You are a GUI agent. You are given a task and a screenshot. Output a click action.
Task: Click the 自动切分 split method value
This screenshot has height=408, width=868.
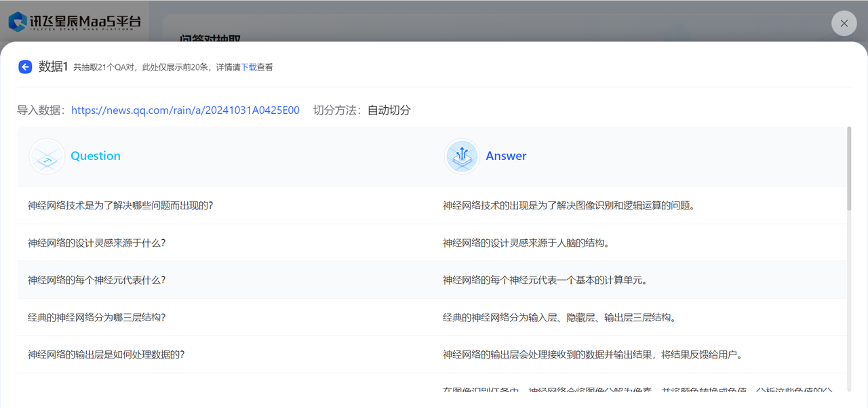(389, 110)
